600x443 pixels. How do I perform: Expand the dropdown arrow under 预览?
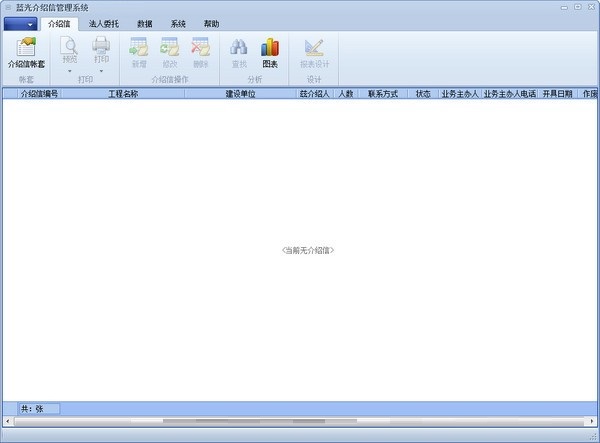click(69, 71)
